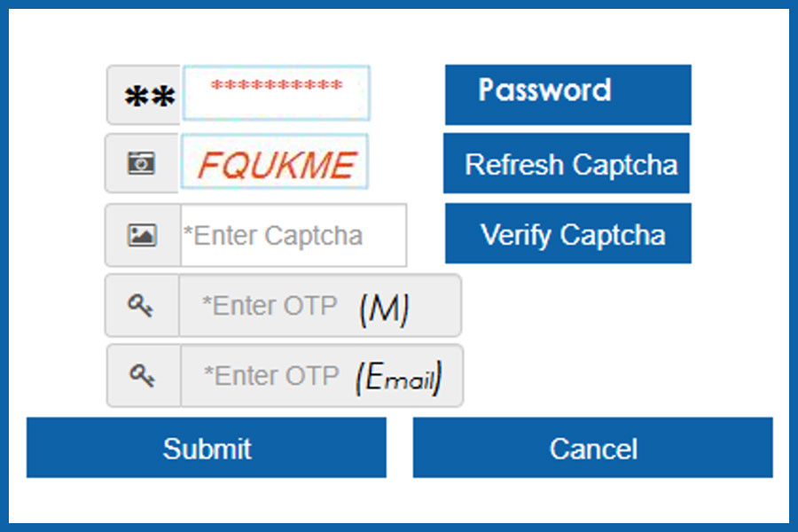Click the red asterisks in the password box
This screenshot has width=798, height=532.
[276, 87]
